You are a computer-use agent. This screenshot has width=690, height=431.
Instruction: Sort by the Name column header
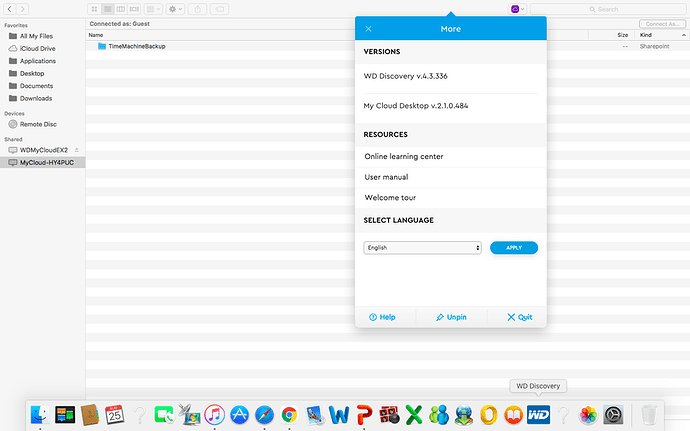(96, 35)
